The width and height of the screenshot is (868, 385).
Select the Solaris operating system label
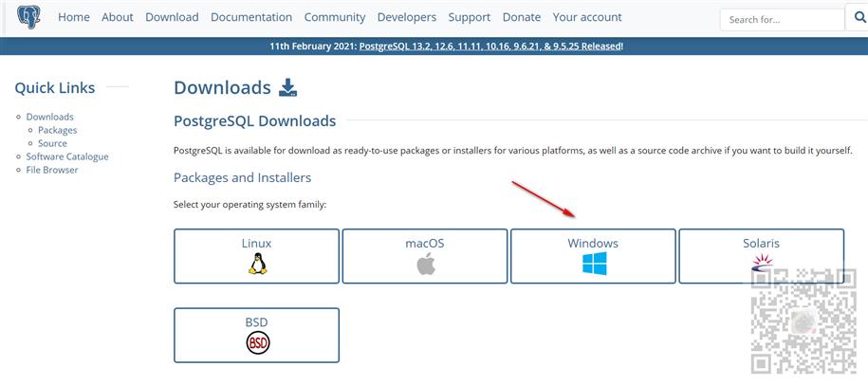tap(761, 243)
